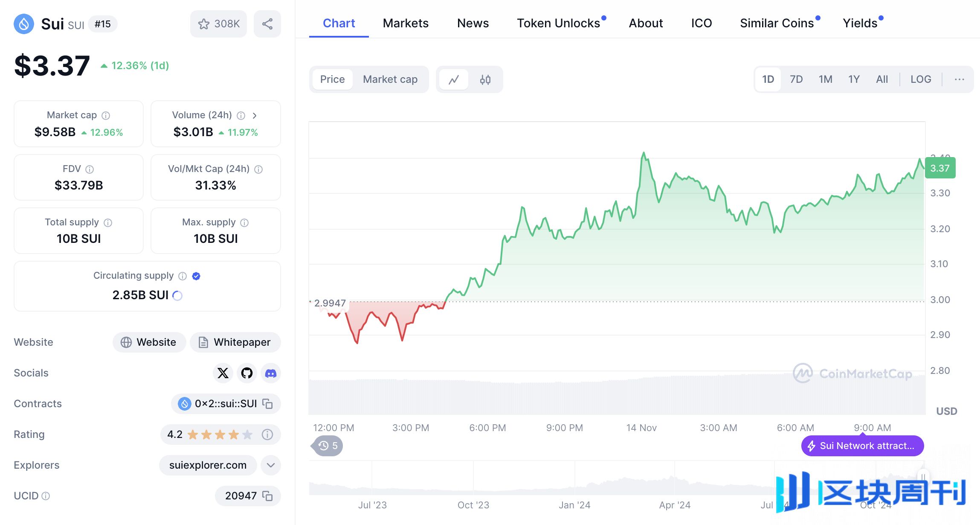Click the 3.37 current price label

coord(940,168)
